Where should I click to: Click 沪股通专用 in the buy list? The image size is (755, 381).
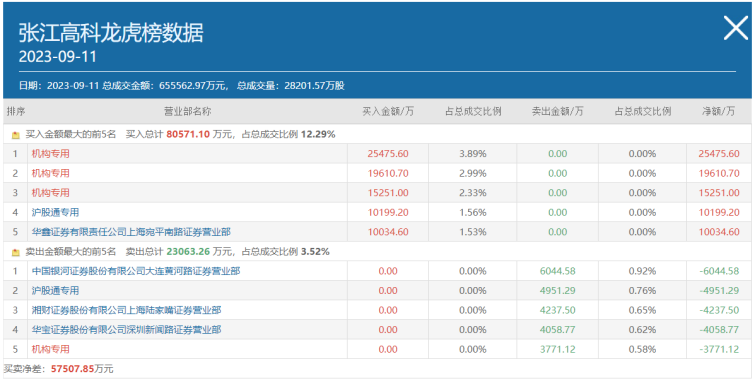tap(55, 212)
